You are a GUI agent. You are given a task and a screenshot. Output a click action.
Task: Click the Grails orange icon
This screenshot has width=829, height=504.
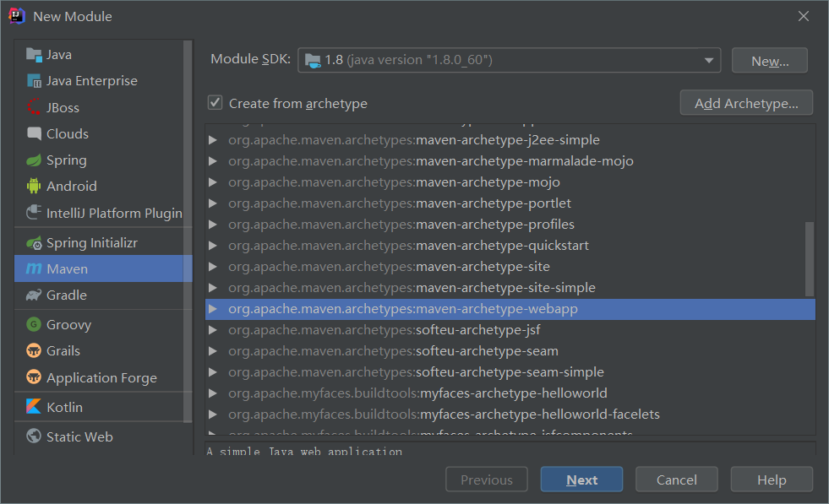(x=34, y=350)
